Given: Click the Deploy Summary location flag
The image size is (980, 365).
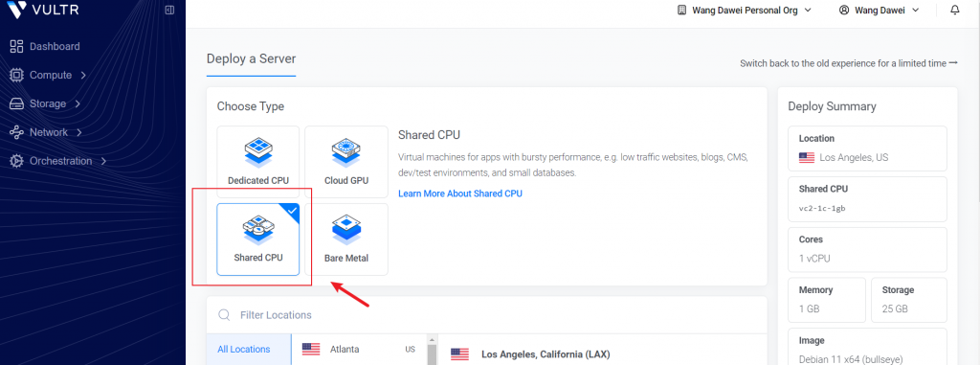Looking at the screenshot, I should pos(806,158).
